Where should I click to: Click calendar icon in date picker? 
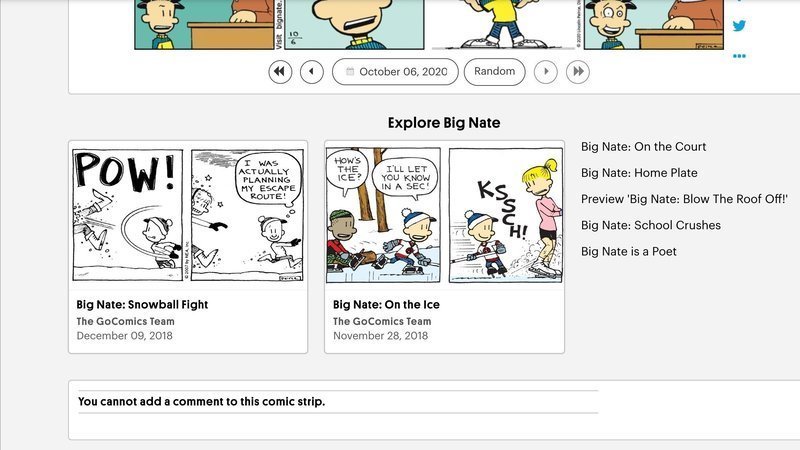(350, 71)
